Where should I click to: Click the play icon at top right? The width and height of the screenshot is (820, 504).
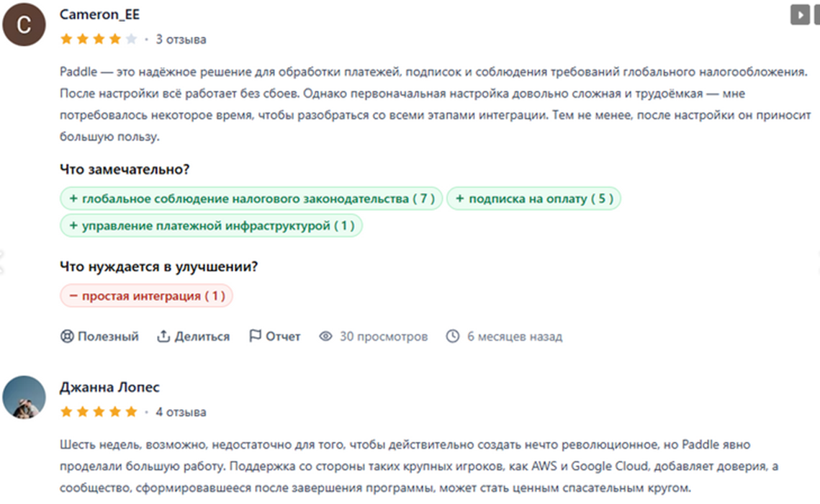pos(799,14)
